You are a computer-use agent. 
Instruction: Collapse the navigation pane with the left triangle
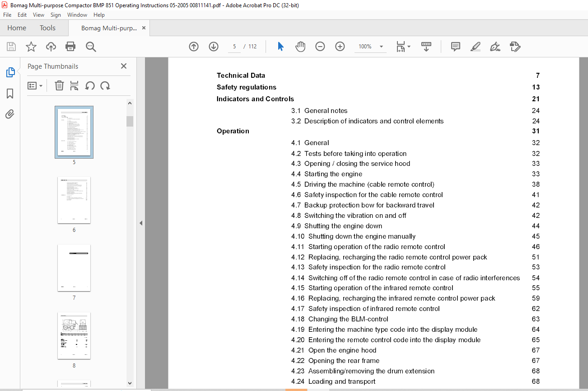click(x=141, y=223)
